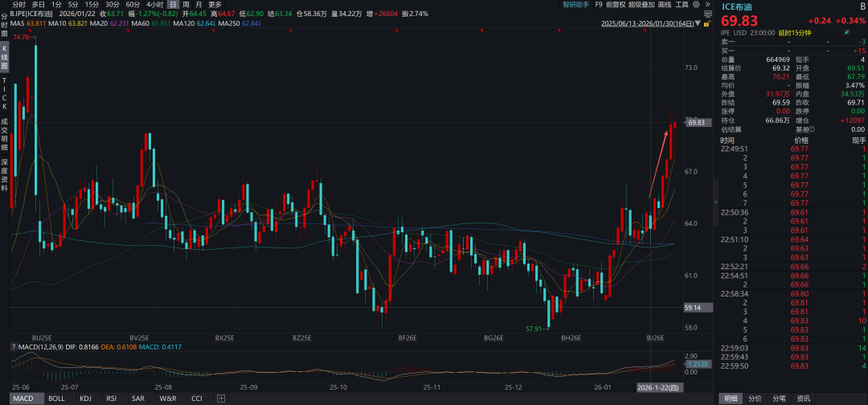Open 成交明细 in the left sidebar
The height and width of the screenshot is (405, 868).
coord(4,133)
